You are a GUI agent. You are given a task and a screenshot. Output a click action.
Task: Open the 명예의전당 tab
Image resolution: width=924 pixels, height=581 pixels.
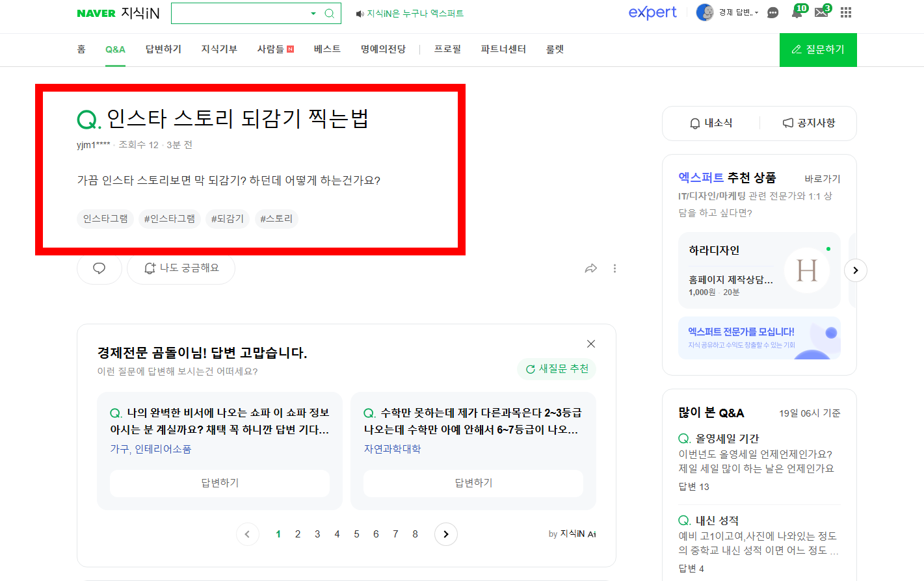click(384, 49)
